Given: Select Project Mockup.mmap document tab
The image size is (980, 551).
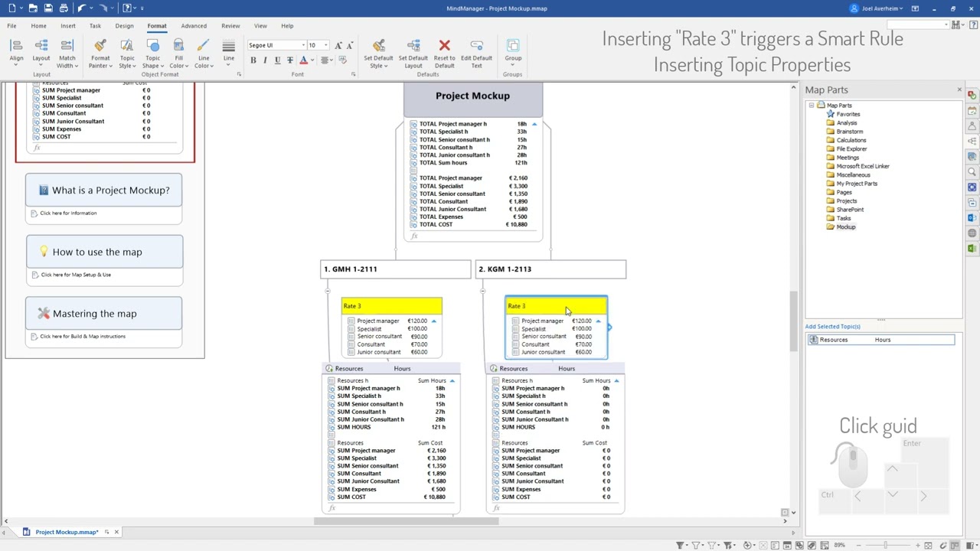Looking at the screenshot, I should pyautogui.click(x=67, y=532).
